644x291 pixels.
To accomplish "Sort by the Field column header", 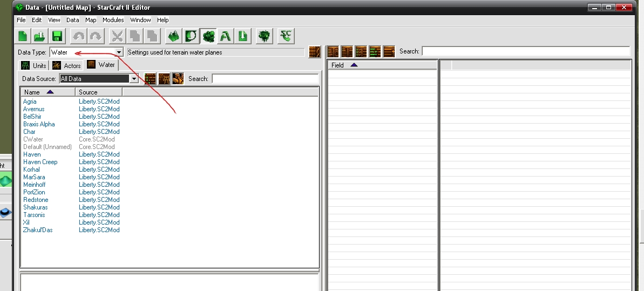I will click(382, 65).
